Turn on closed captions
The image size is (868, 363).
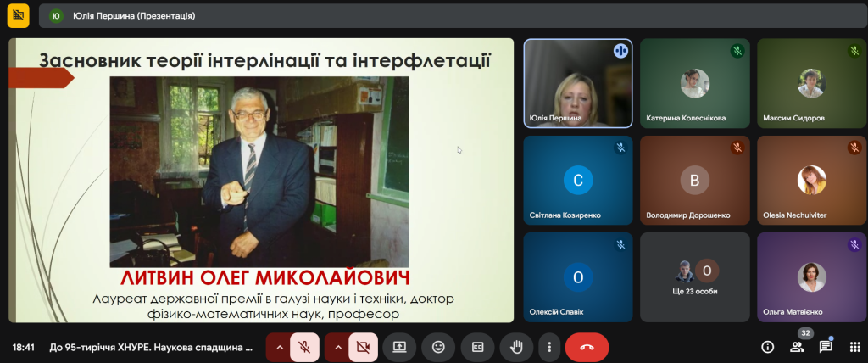[x=477, y=348]
